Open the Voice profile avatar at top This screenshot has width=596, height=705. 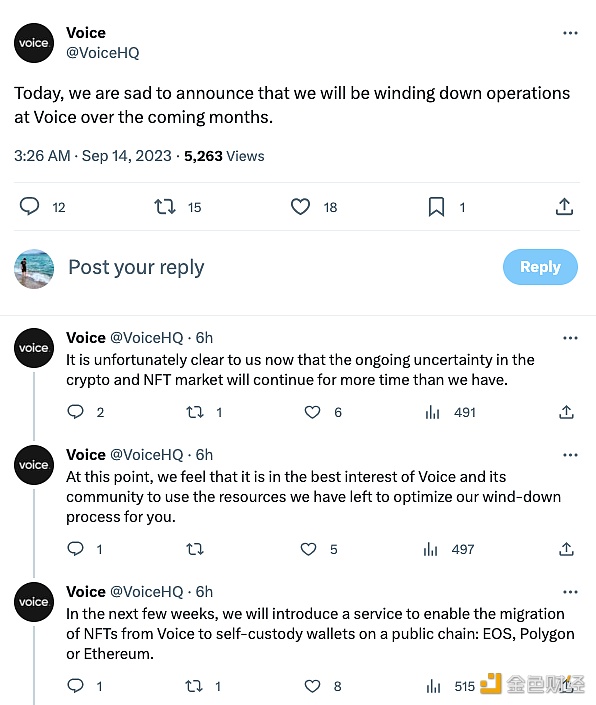pos(34,43)
